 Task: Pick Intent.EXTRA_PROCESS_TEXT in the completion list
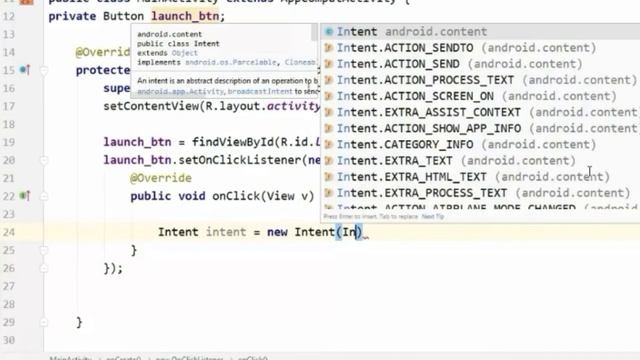pos(480,193)
